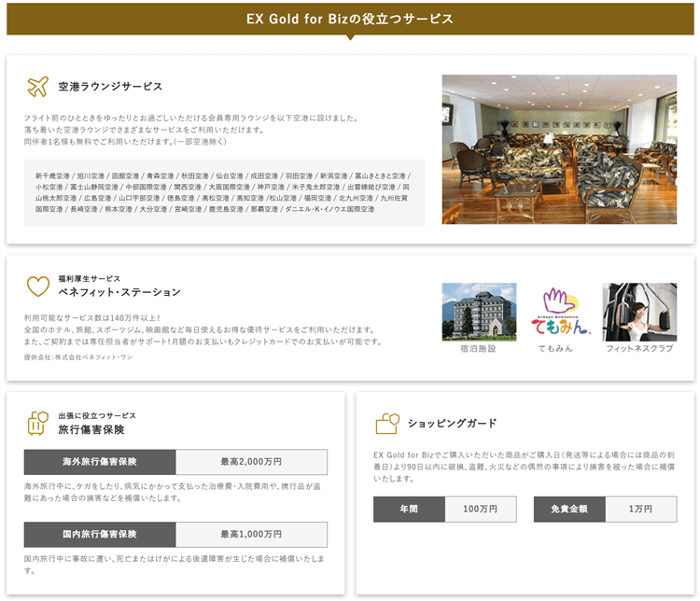Screen dimensions: 700x601
Task: Click the airplane icon for airport lounge service
Action: click(x=37, y=87)
